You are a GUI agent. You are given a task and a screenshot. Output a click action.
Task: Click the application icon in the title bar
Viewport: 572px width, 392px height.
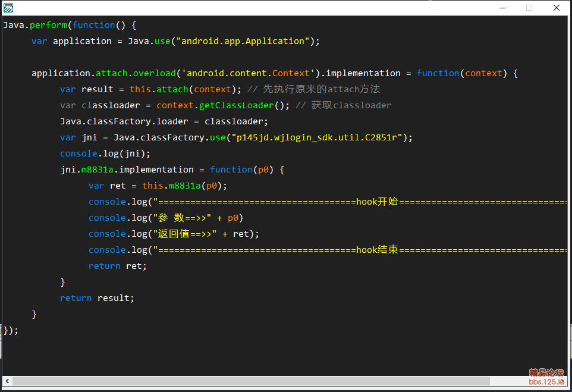[x=8, y=8]
